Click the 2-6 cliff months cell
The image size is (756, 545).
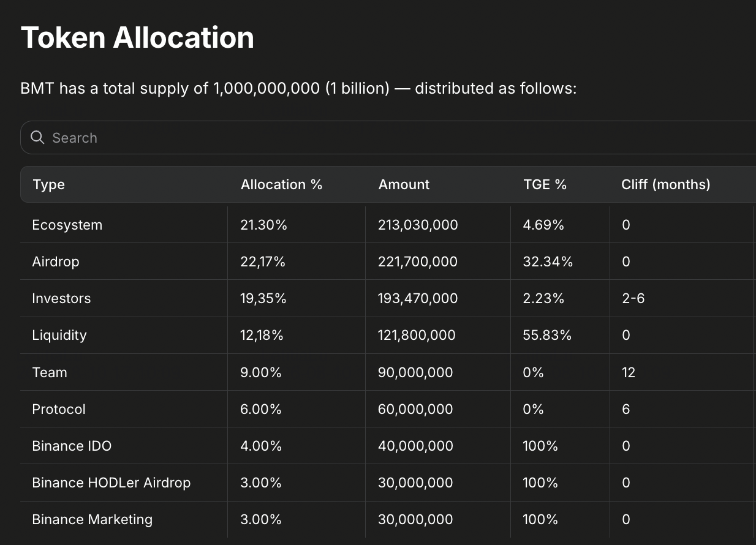pos(633,298)
